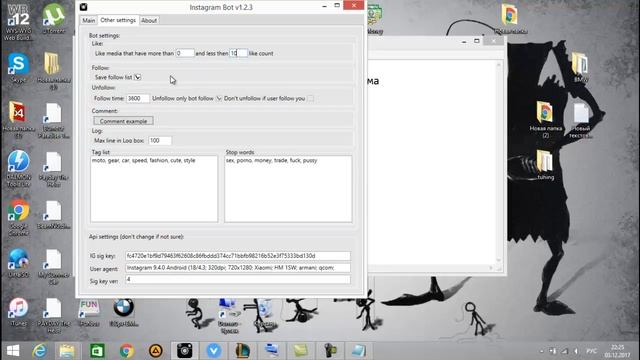This screenshot has width=640, height=360.
Task: Open the FUN desktop shortcut icon
Action: [x=89, y=312]
